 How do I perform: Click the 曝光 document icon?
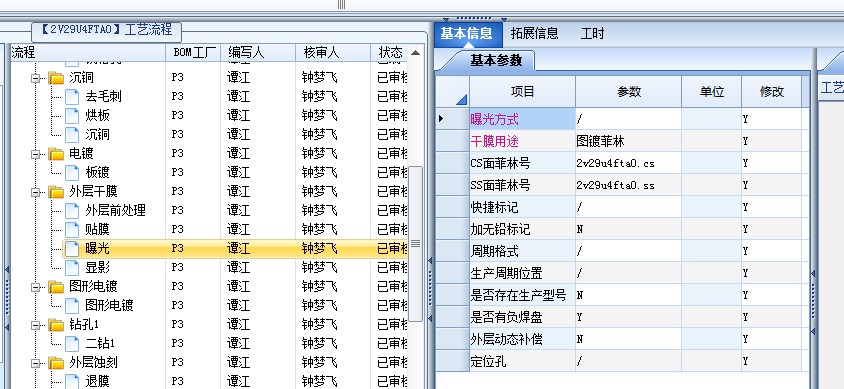click(x=72, y=249)
